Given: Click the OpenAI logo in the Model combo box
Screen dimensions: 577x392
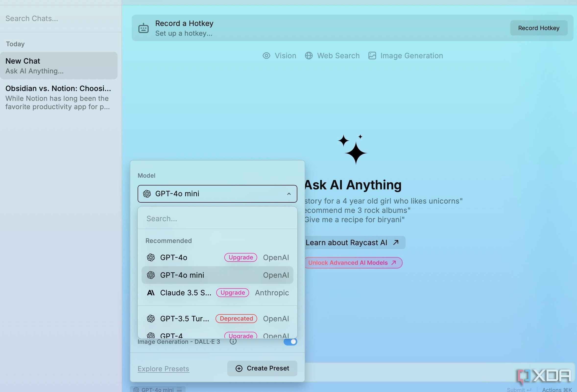Looking at the screenshot, I should click(147, 194).
